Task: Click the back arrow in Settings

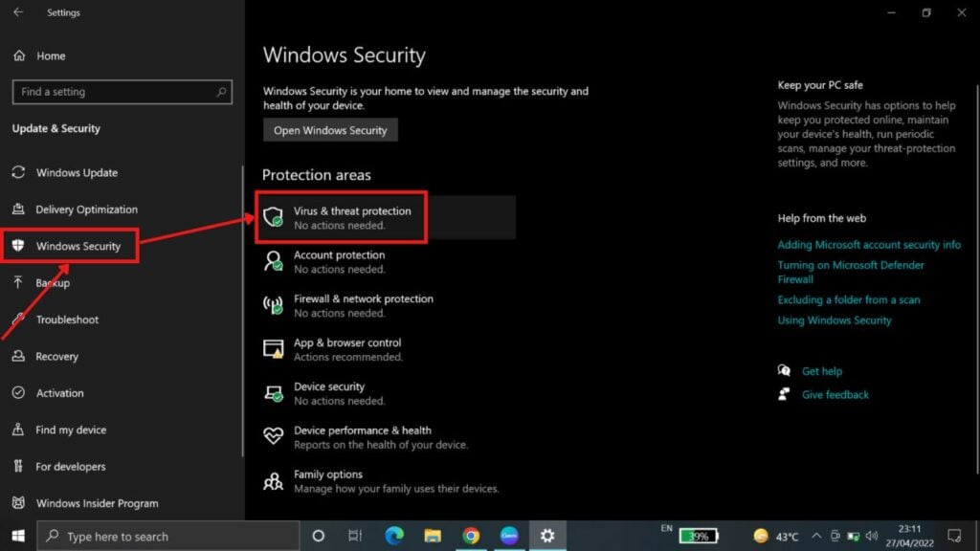Action: 18,11
